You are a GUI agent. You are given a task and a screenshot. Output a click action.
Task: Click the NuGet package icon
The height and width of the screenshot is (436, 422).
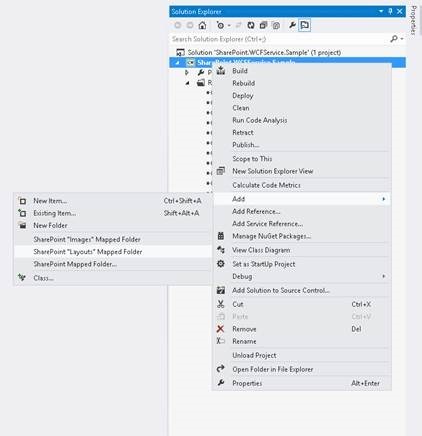click(x=221, y=236)
